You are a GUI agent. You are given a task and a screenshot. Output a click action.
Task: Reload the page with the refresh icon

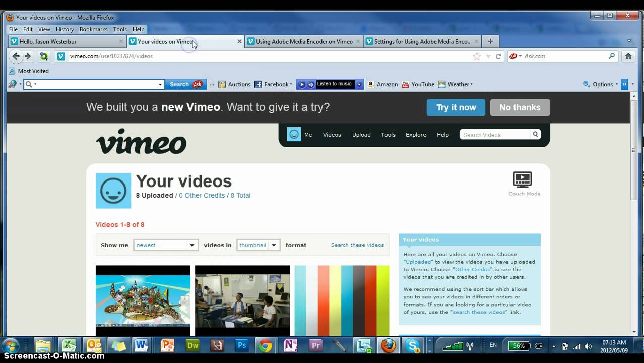[498, 56]
